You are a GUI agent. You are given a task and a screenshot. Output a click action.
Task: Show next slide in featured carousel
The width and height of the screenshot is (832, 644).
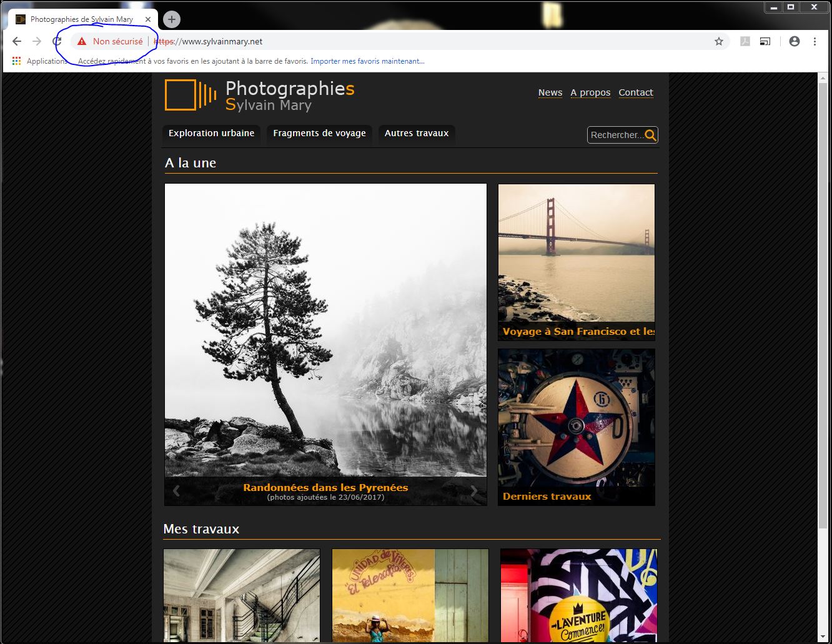474,491
